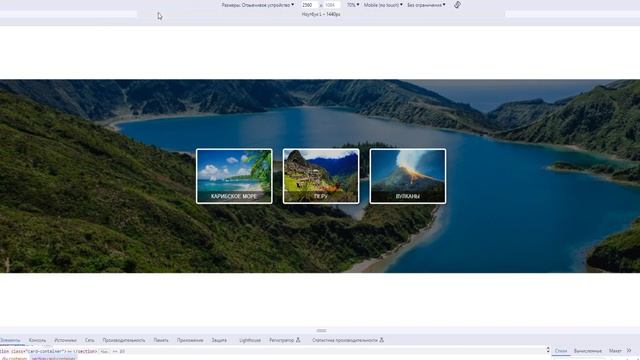Switch to the Сеть tab
640x360 pixels.
(x=89, y=340)
